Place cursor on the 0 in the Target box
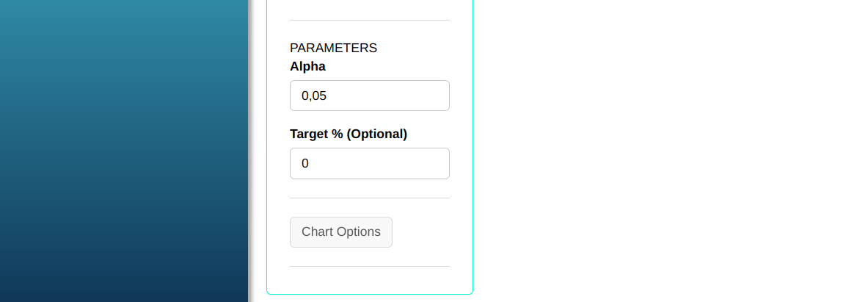Viewport: 868px width, 302px height. coord(305,163)
